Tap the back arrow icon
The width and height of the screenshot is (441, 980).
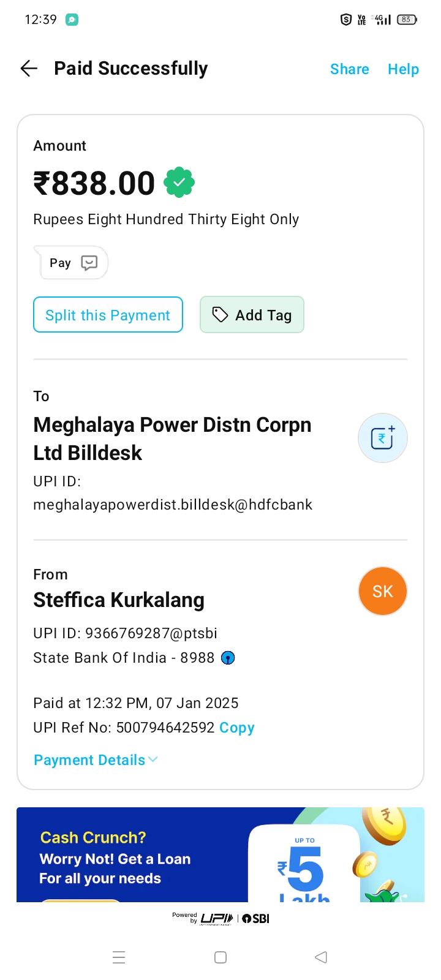click(x=29, y=69)
